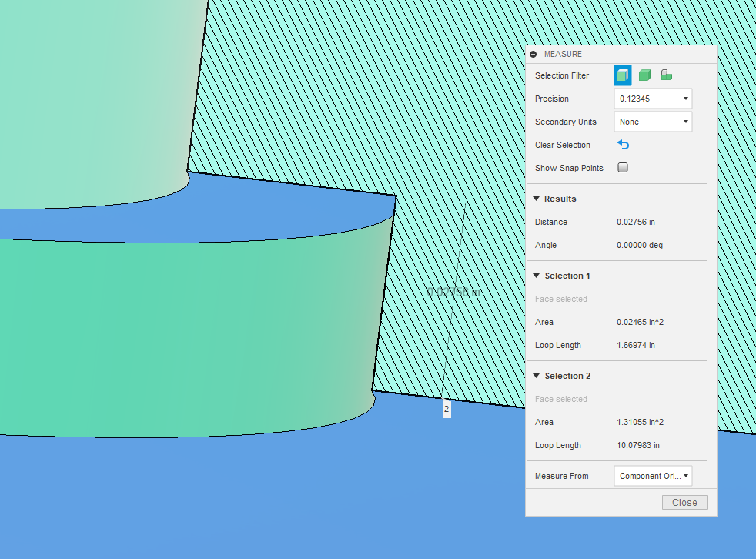Screen dimensions: 756x559
Task: Click the Selection 2 Loop Length 10.07983 in
Action: point(638,445)
